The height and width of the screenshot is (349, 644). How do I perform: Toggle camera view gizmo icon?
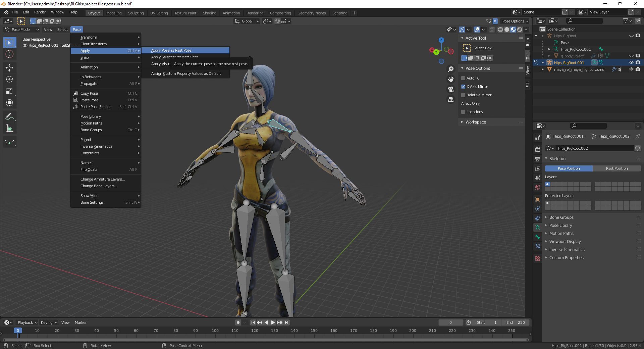(x=451, y=89)
